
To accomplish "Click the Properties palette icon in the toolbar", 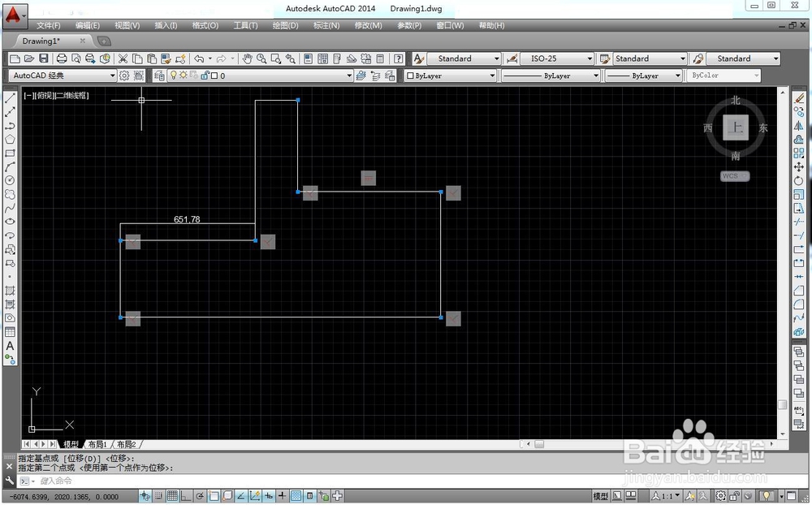I will [308, 58].
